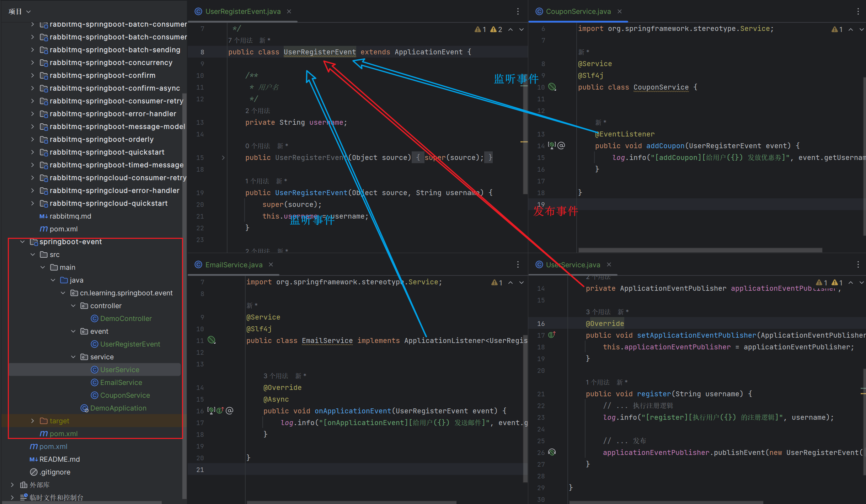This screenshot has width=866, height=504.
Task: Click the event publisher gutter icon on publishEvent line
Action: point(552,452)
